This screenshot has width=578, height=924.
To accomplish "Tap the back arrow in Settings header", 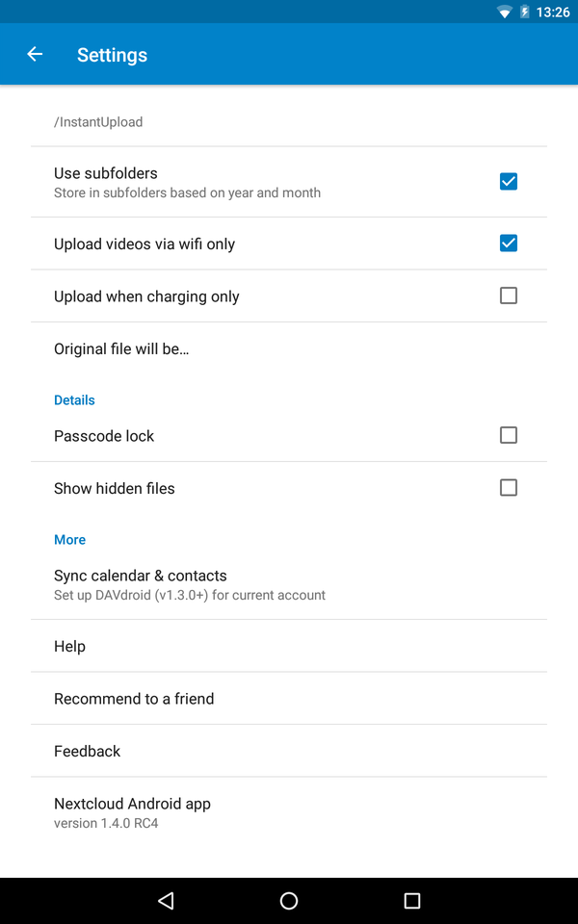I will click(x=35, y=55).
